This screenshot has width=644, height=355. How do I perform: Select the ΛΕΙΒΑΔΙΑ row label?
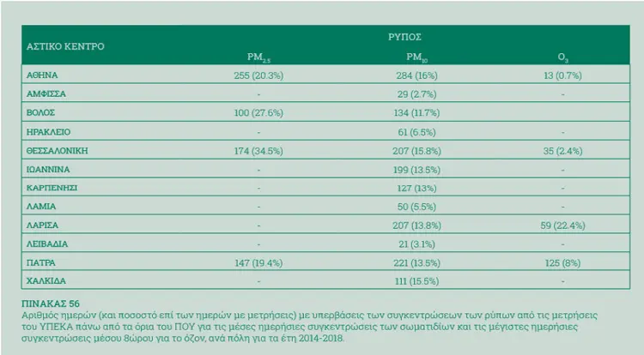pyautogui.click(x=47, y=244)
